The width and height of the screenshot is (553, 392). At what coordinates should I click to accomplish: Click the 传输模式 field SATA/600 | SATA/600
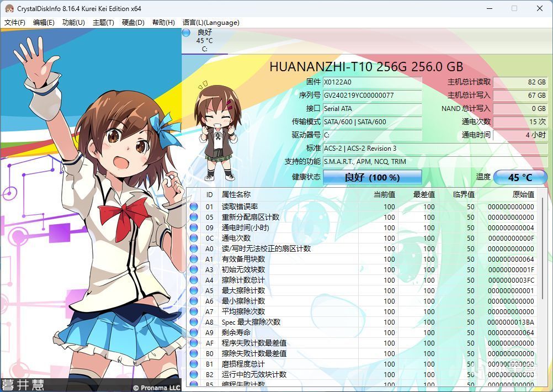coord(373,121)
